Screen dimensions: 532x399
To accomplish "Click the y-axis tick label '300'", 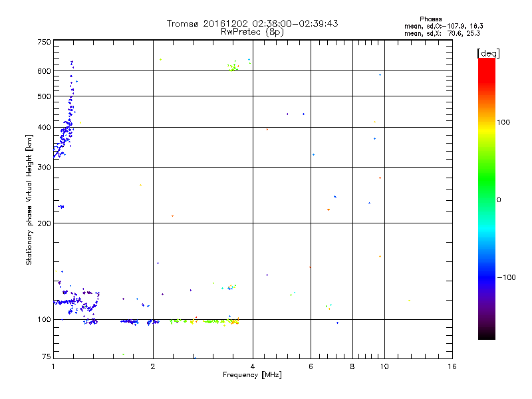I will [44, 167].
